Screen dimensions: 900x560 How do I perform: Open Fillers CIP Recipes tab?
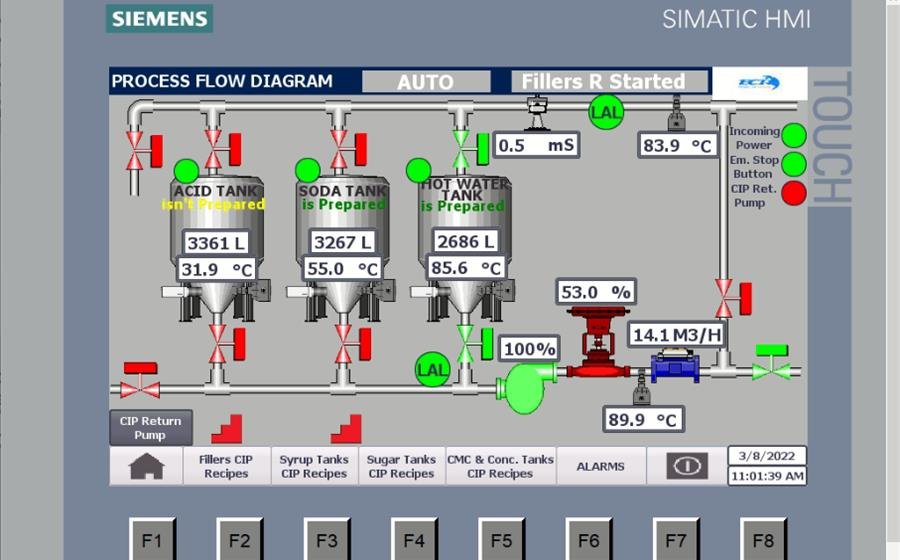point(226,466)
